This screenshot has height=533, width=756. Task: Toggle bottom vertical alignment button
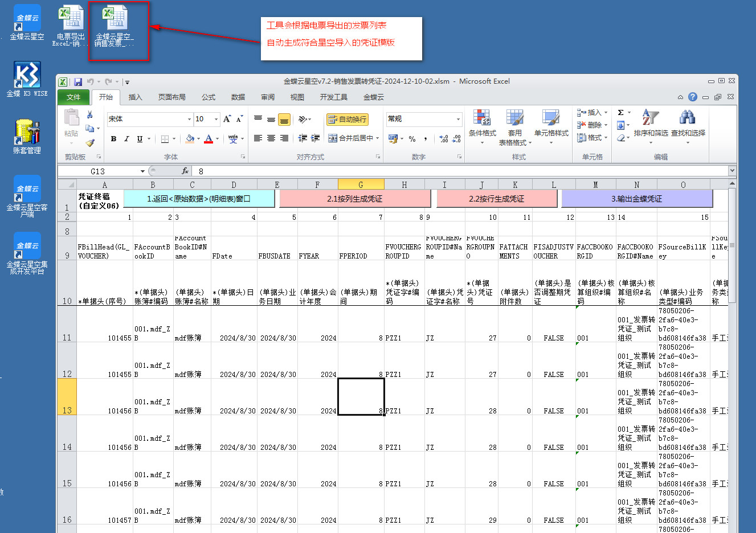click(284, 120)
